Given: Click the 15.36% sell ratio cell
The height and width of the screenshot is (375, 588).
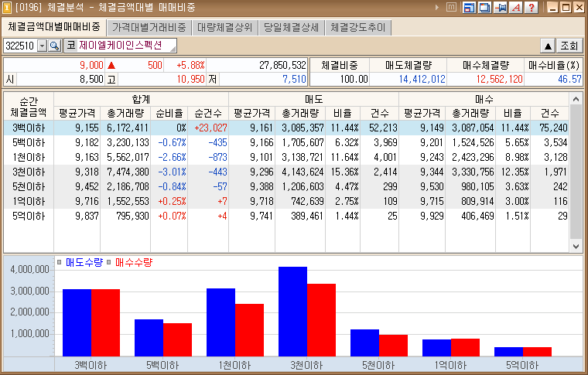Looking at the screenshot, I should [344, 172].
